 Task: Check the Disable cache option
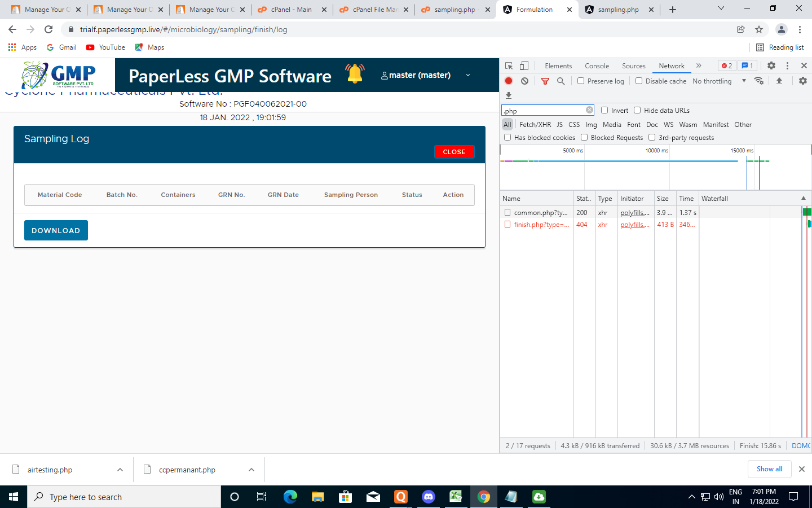click(x=639, y=81)
